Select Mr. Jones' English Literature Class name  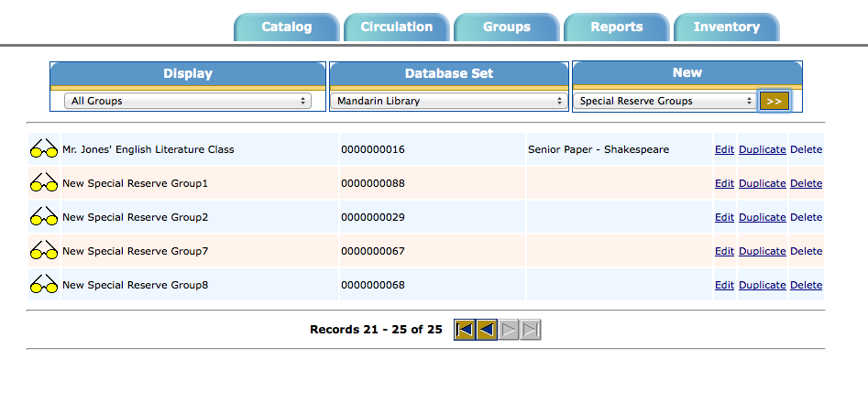coord(148,149)
